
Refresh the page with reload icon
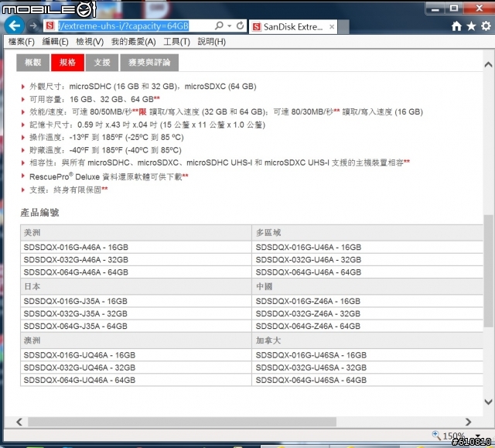pos(241,26)
